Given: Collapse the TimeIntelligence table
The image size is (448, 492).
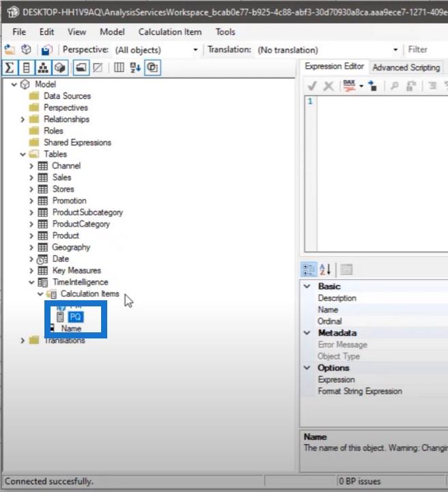Looking at the screenshot, I should click(31, 283).
